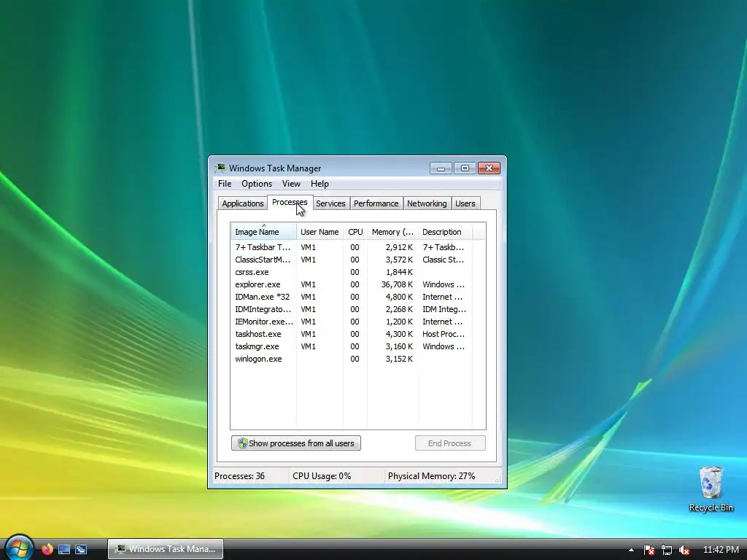This screenshot has width=747, height=560.
Task: Open the Help menu
Action: click(320, 184)
